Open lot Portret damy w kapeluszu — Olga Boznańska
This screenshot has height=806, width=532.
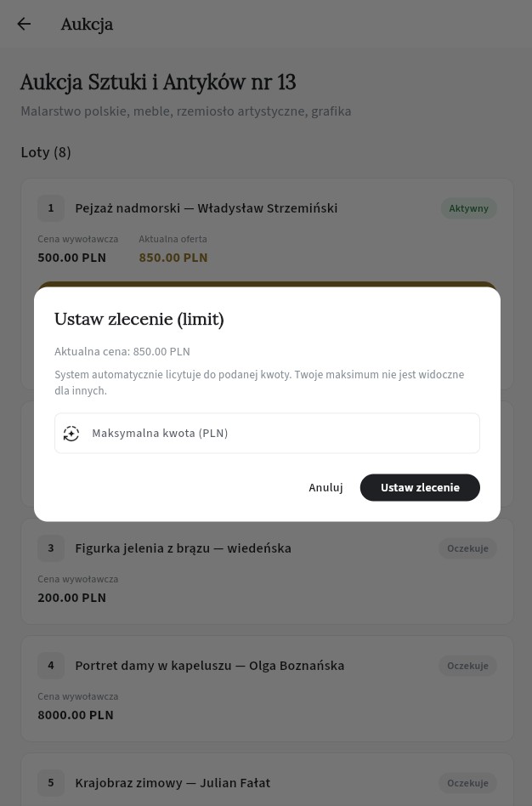pos(209,666)
